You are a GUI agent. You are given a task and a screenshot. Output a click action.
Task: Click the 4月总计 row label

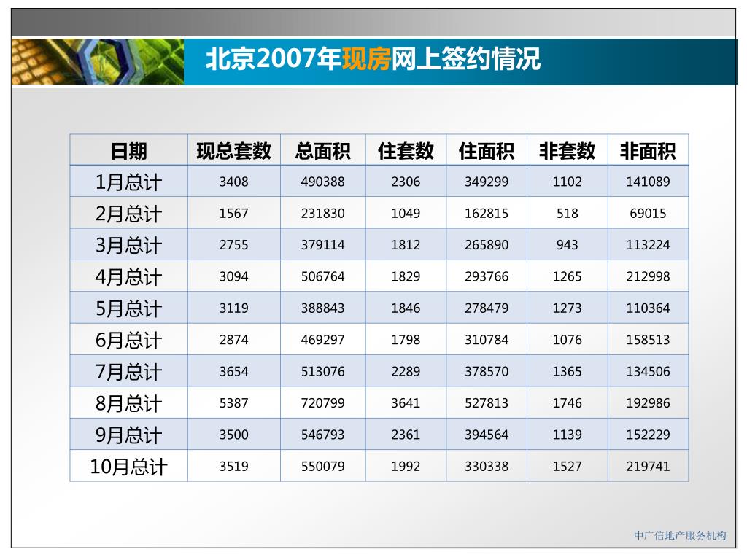click(128, 276)
